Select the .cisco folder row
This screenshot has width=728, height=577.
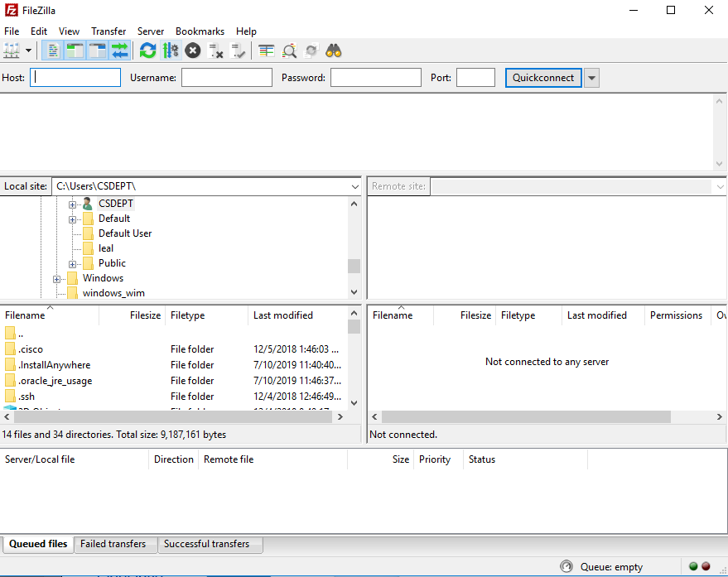173,349
